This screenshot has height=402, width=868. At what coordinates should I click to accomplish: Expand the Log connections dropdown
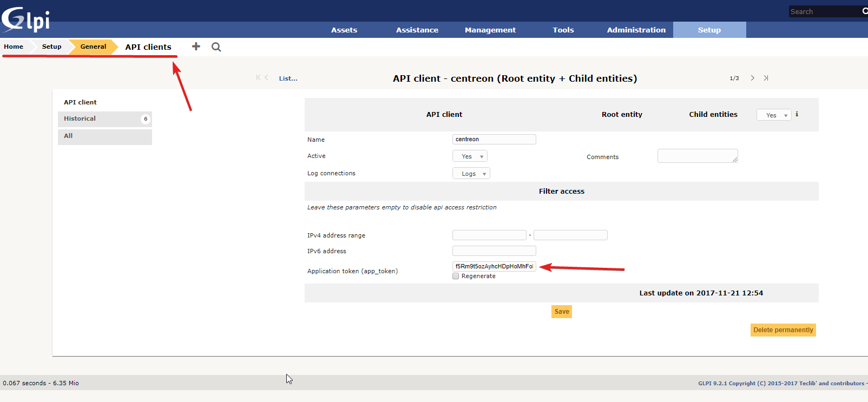[x=471, y=174]
